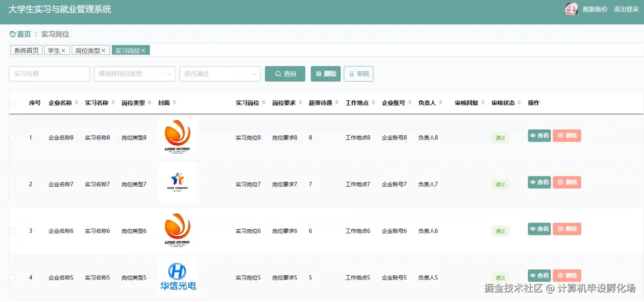The image size is (644, 302).
Task: Click the cell text 工作地点6
Action: tap(358, 231)
